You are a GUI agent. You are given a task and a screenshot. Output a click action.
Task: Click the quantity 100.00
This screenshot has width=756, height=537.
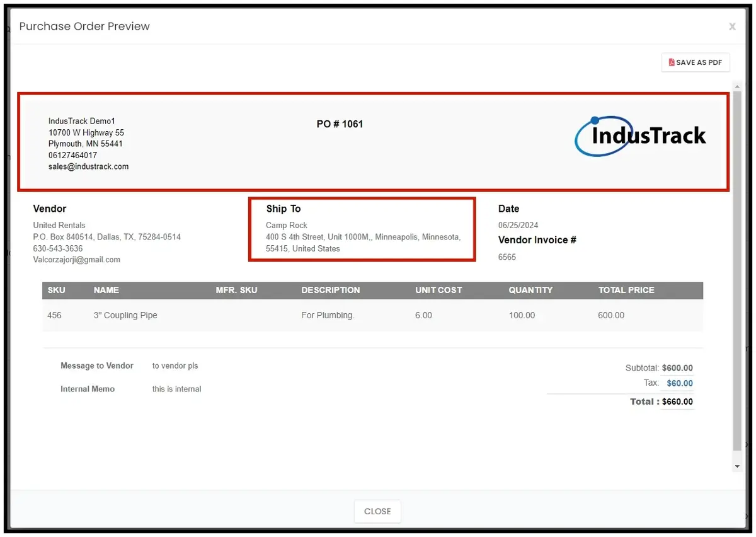pyautogui.click(x=522, y=315)
